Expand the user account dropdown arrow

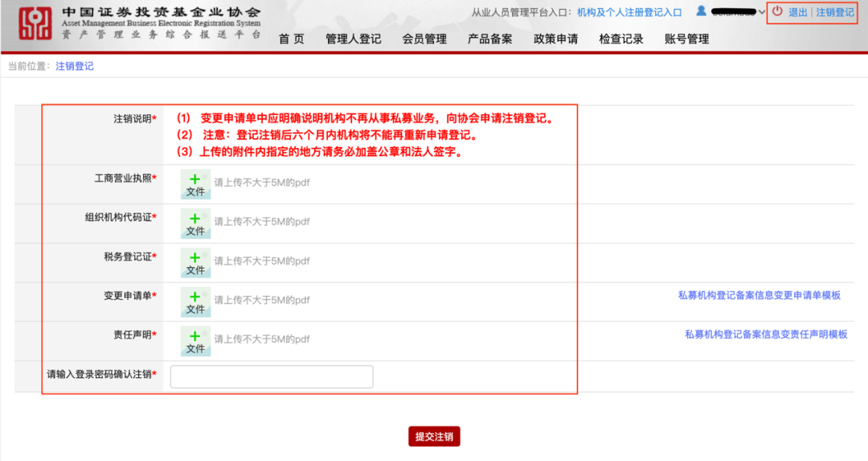tap(762, 12)
